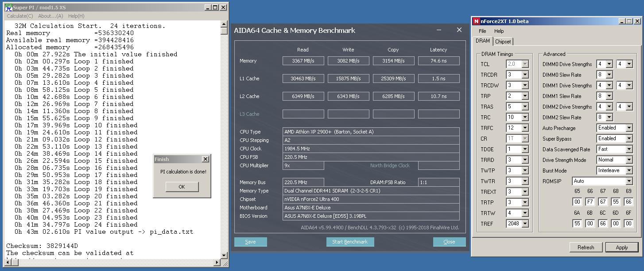
Task: Click CPU Clock value 1984.5 MHz
Action: pos(371,149)
